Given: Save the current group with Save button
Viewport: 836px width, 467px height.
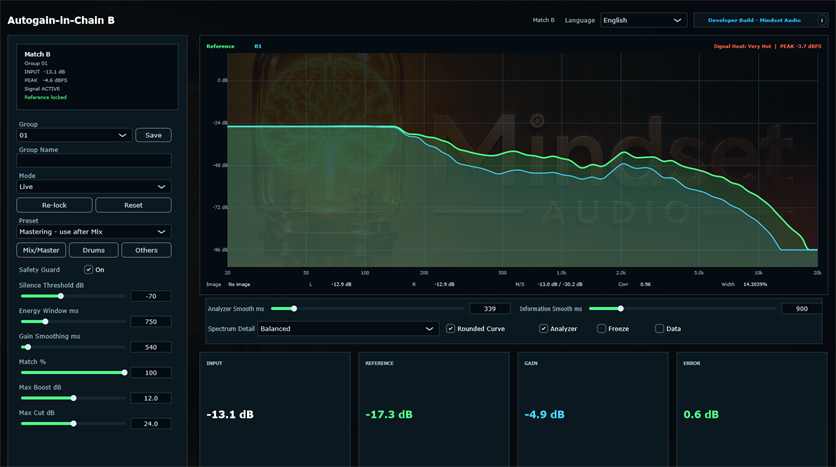Looking at the screenshot, I should [153, 135].
